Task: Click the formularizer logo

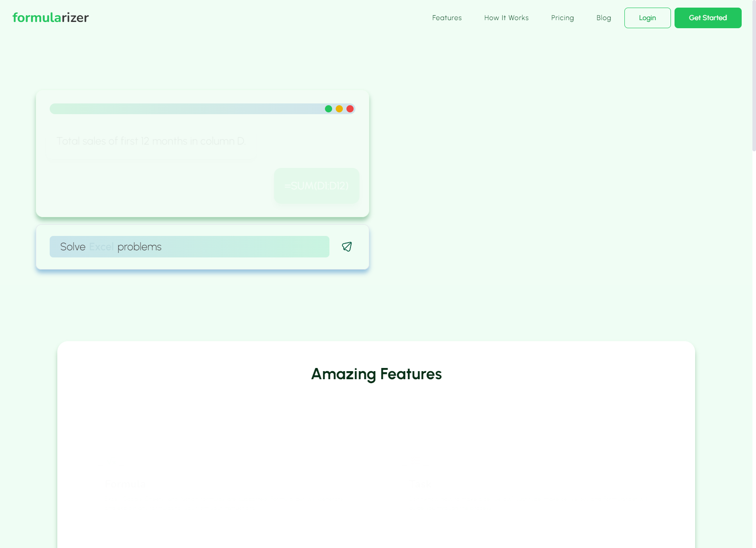Action: [x=51, y=17]
